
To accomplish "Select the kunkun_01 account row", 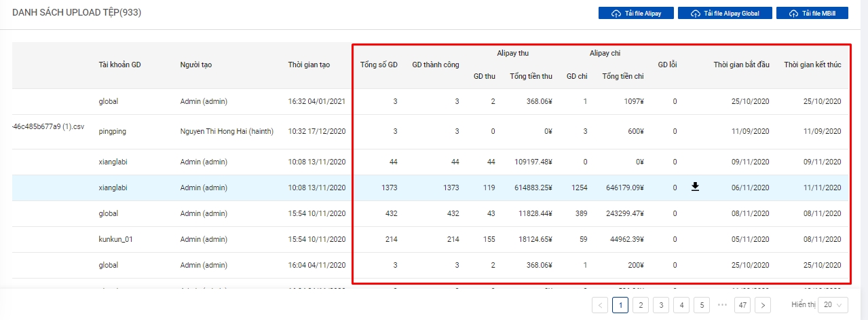I will (x=115, y=239).
